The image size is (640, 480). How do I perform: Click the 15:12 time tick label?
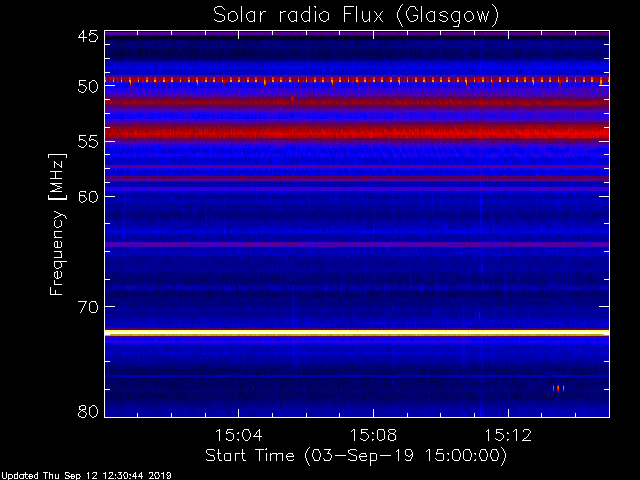point(508,435)
